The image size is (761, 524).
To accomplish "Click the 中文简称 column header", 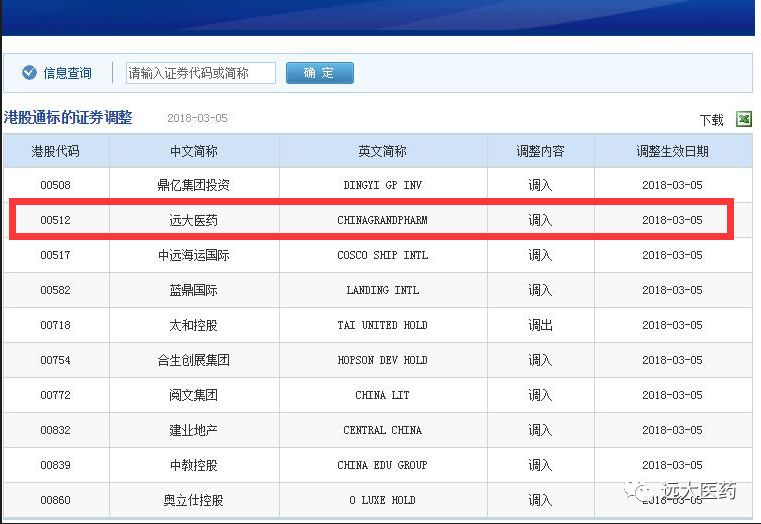I will click(194, 151).
